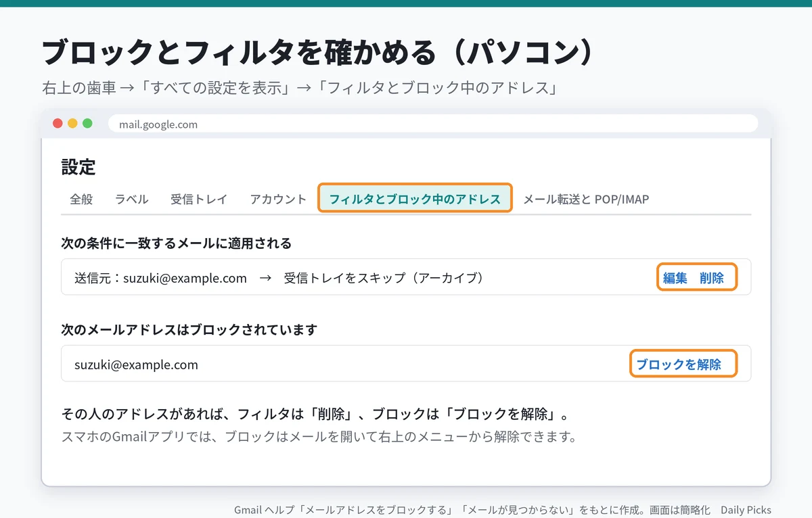Click heading 次の条件に一致するメールに適用される
This screenshot has height=518, width=812.
click(x=177, y=243)
